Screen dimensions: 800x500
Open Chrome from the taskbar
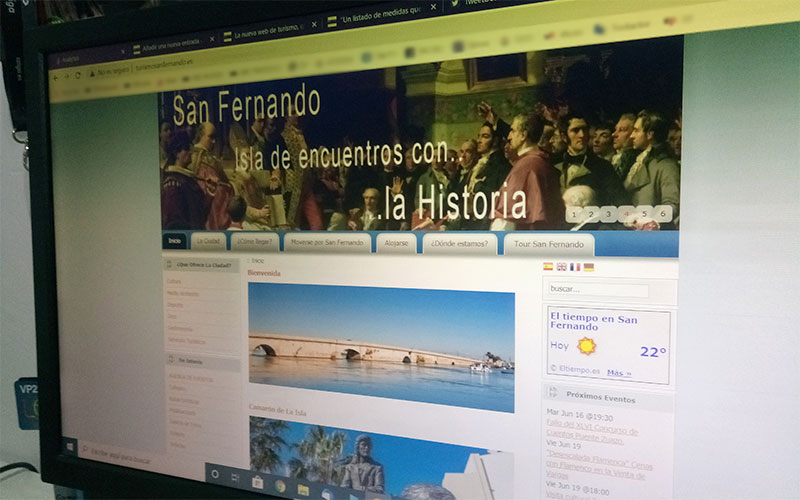click(x=280, y=486)
